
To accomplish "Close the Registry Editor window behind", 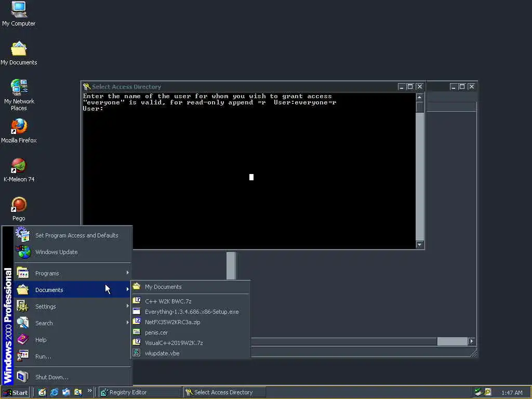I will pos(471,87).
